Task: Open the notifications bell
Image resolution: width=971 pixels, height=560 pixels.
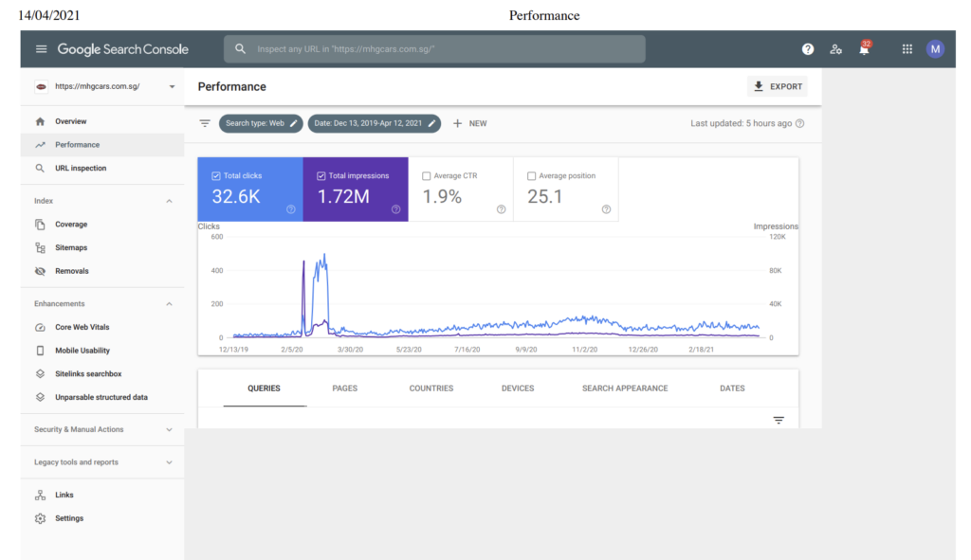Action: coord(864,49)
